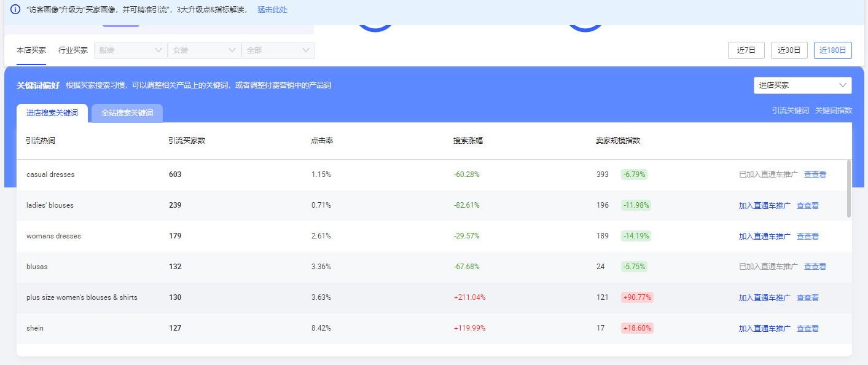This screenshot has width=868, height=365.
Task: Expand the 女装 category dropdown
Action: 204,50
